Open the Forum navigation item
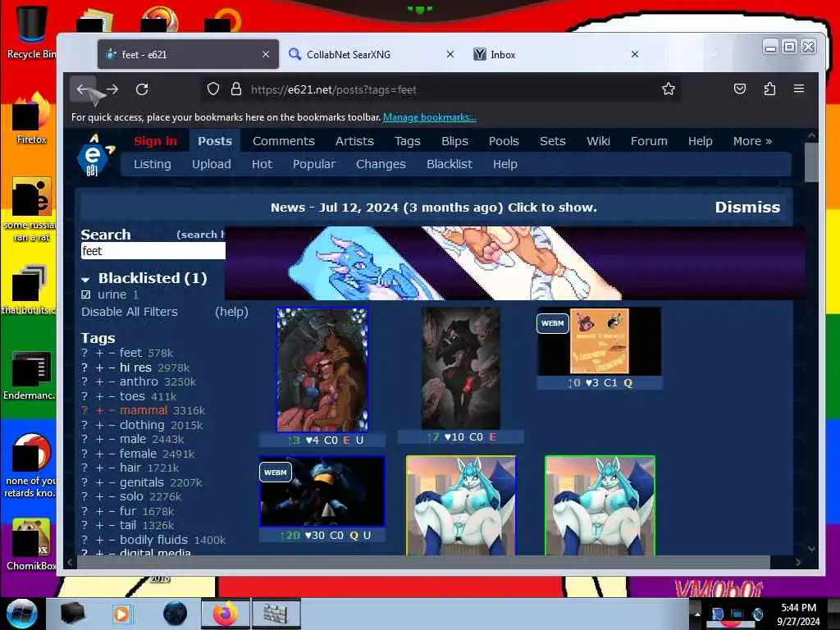This screenshot has height=630, width=840. [649, 141]
